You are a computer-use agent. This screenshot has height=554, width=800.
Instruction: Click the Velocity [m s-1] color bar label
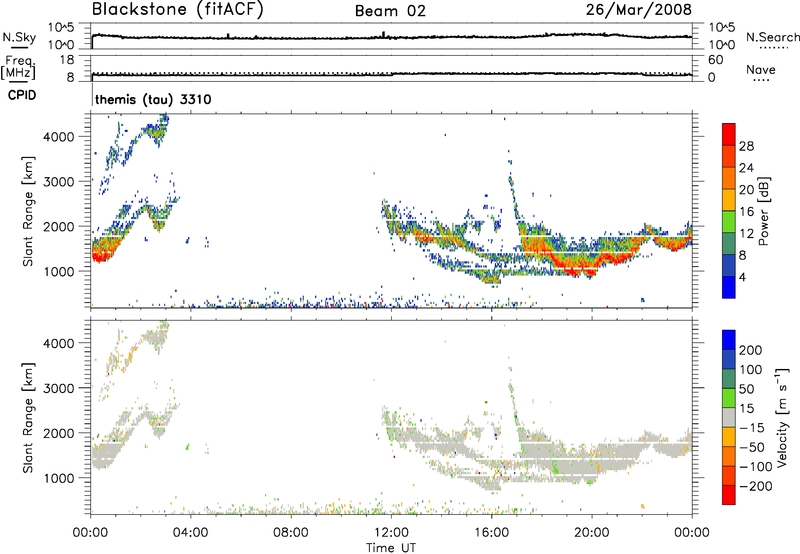pyautogui.click(x=782, y=417)
